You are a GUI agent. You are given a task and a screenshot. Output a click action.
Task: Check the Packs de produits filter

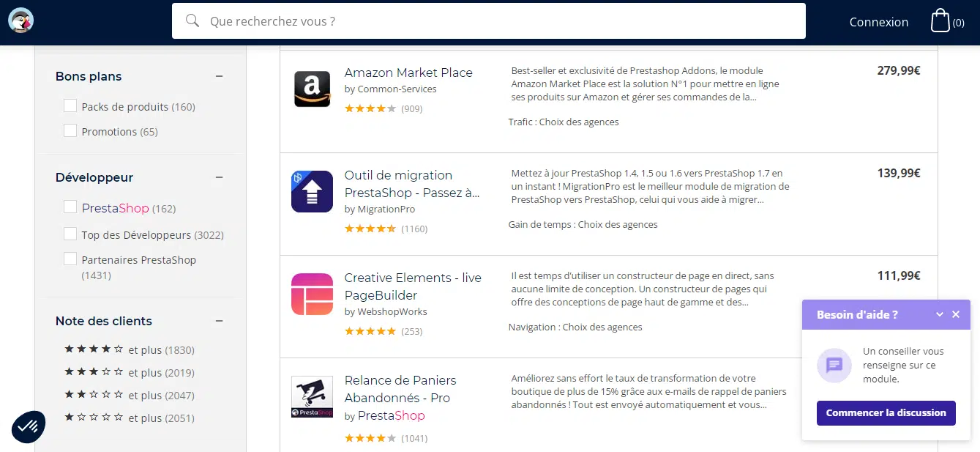pyautogui.click(x=70, y=106)
